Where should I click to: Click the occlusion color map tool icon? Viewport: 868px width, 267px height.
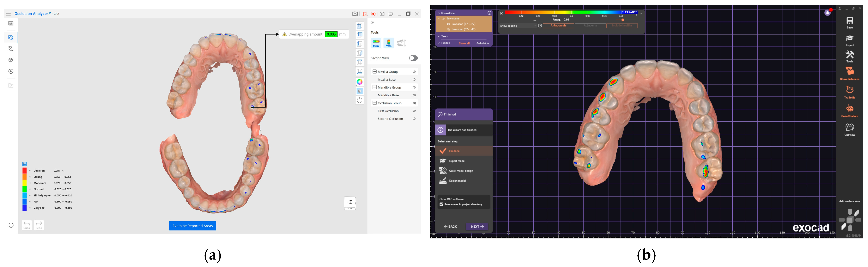pos(376,43)
